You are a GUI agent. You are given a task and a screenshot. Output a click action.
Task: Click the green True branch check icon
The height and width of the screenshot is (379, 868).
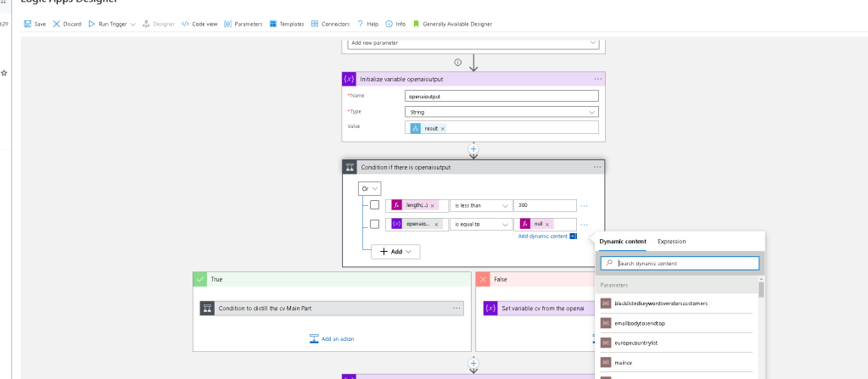coord(200,280)
